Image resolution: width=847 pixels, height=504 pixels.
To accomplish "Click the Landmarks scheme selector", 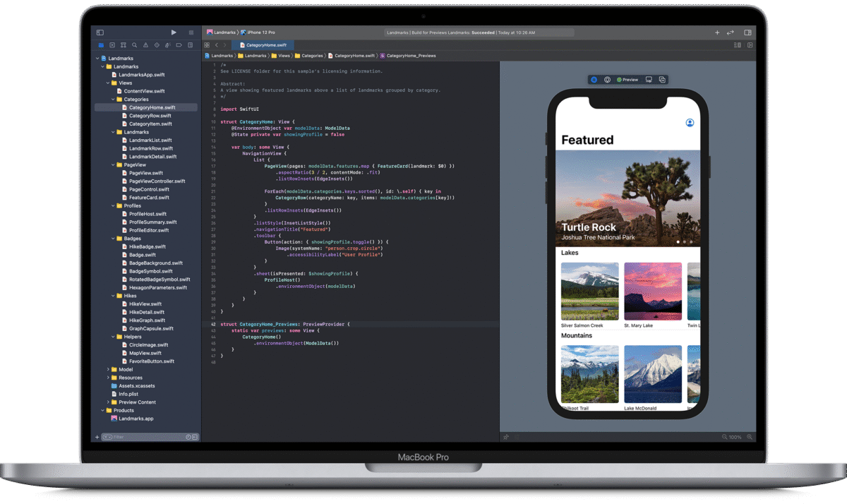I will pos(220,32).
